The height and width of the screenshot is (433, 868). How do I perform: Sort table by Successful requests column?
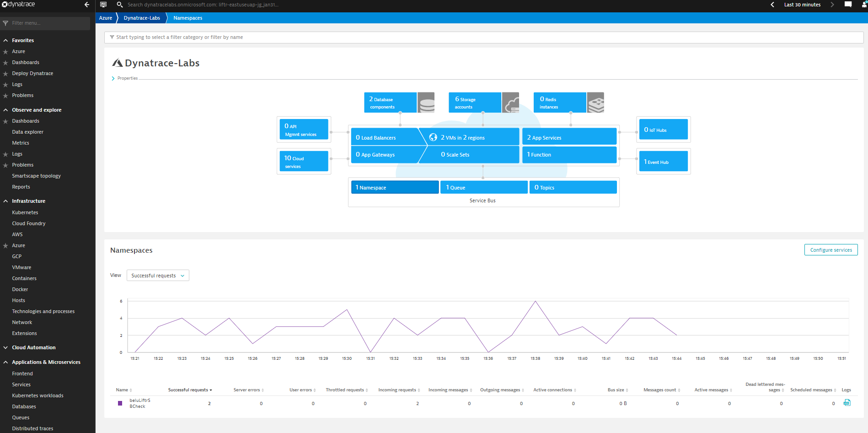(190, 390)
